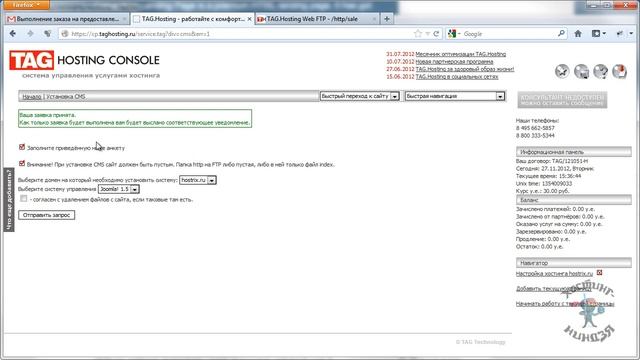
Task: Open the help question-mark console icon
Action: [600, 71]
